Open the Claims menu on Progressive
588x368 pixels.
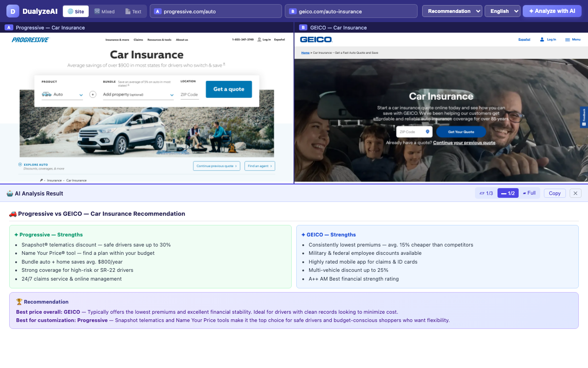138,40
